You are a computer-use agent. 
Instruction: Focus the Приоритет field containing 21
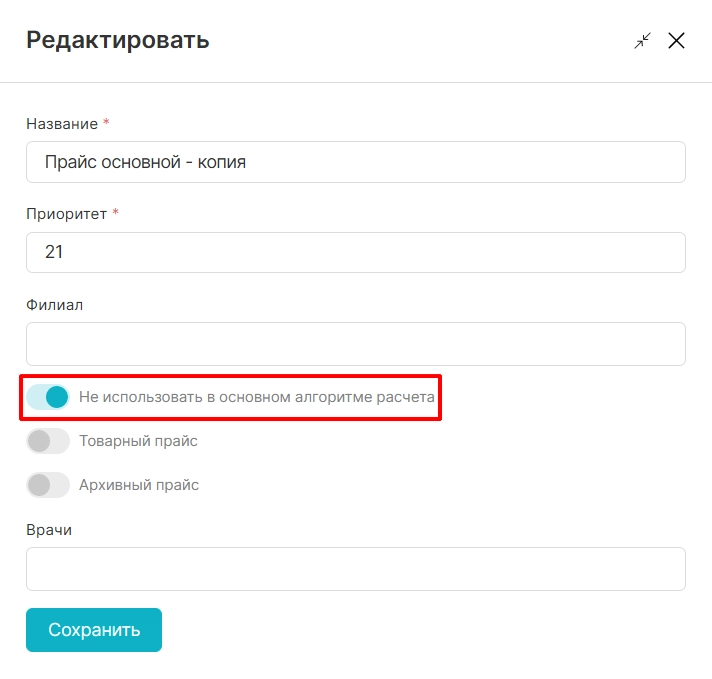click(355, 252)
